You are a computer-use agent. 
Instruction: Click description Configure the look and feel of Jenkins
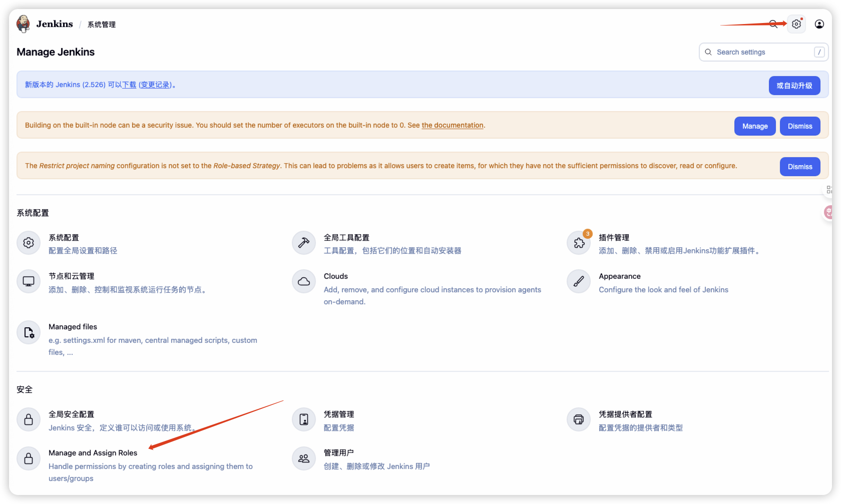point(663,289)
